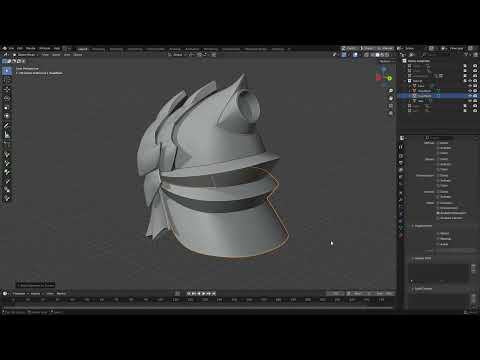Pick the Annotate pencil tool
480x360 pixels.
pyautogui.click(x=7, y=126)
